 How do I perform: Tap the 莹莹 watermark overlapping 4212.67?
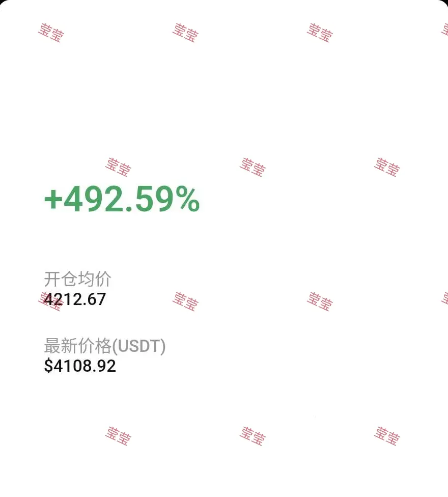point(51,301)
